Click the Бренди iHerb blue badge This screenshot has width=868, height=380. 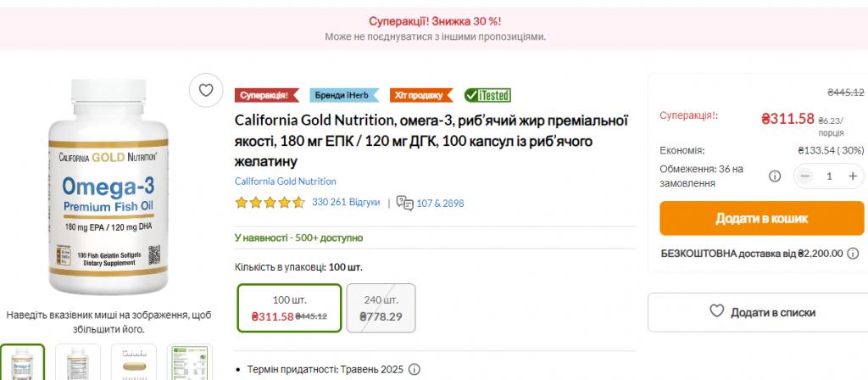344,95
